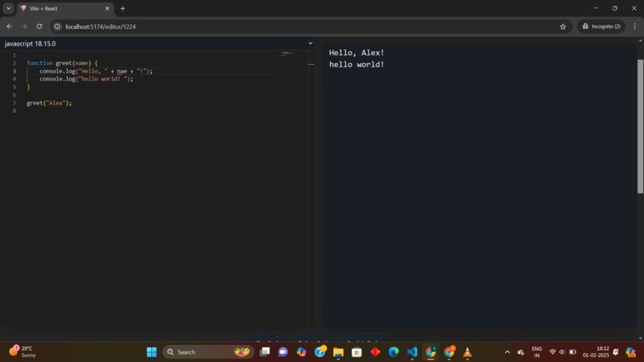Click the taskbar Search box
This screenshot has height=362, width=644.
coord(209,352)
